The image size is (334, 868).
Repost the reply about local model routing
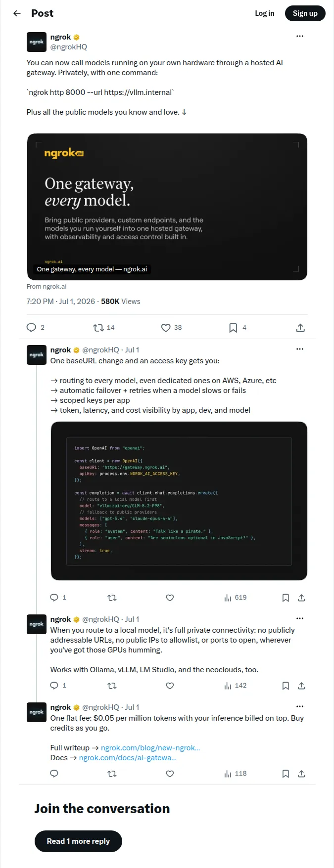[112, 686]
